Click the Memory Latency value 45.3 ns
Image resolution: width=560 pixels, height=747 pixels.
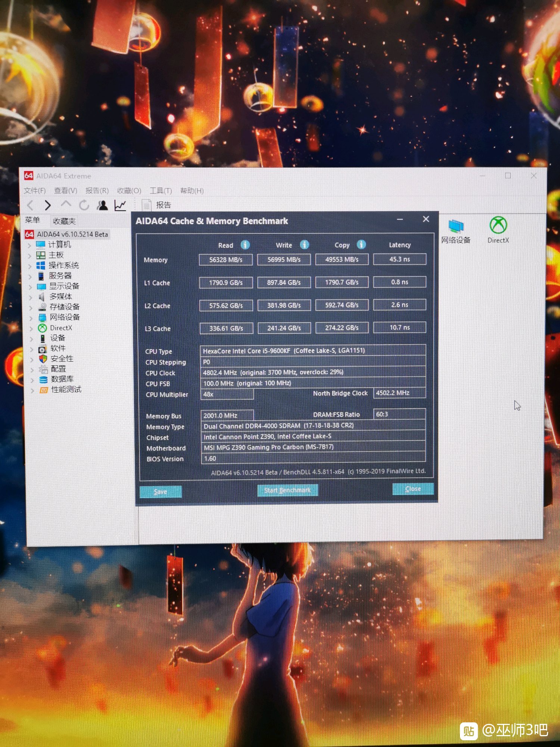click(399, 259)
